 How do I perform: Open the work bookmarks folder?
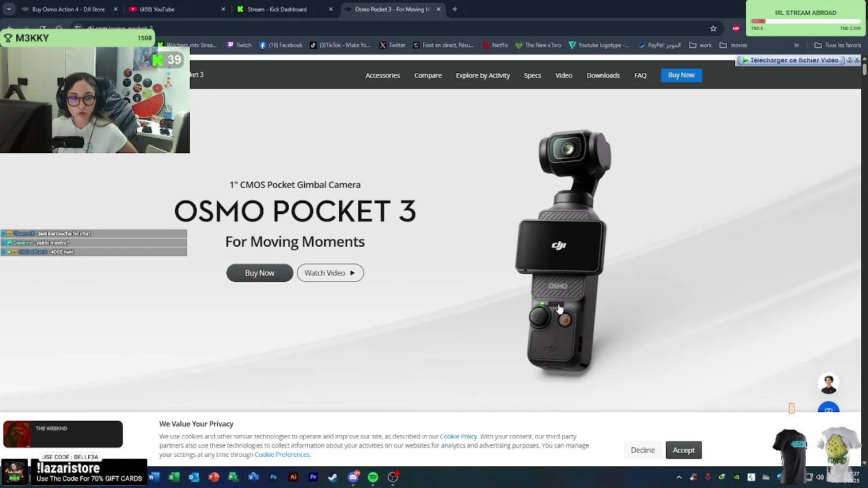pyautogui.click(x=701, y=45)
